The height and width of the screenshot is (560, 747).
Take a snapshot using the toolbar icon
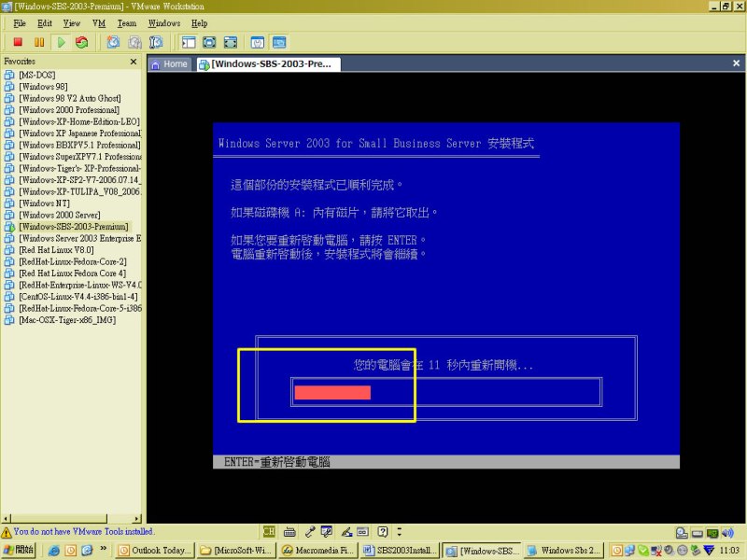(x=113, y=42)
